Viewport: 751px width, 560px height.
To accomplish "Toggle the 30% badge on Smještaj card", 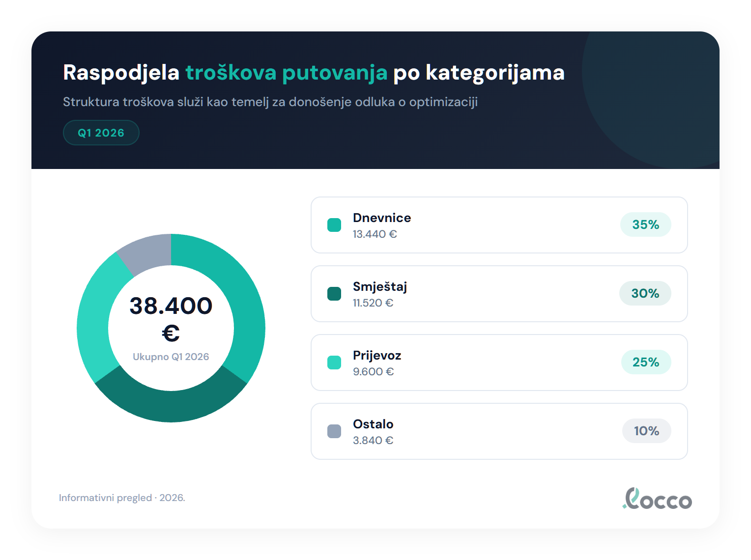I will (645, 293).
